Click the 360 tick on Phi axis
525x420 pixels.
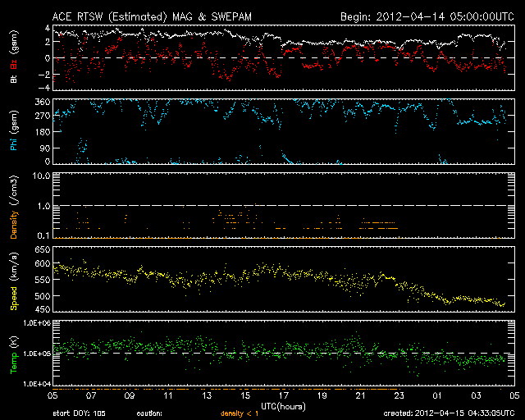(43, 102)
